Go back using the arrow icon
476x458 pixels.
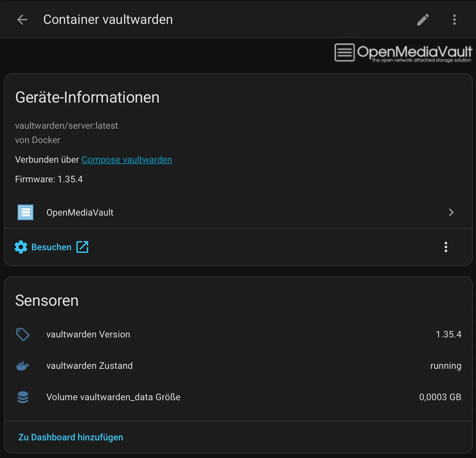pyautogui.click(x=22, y=19)
